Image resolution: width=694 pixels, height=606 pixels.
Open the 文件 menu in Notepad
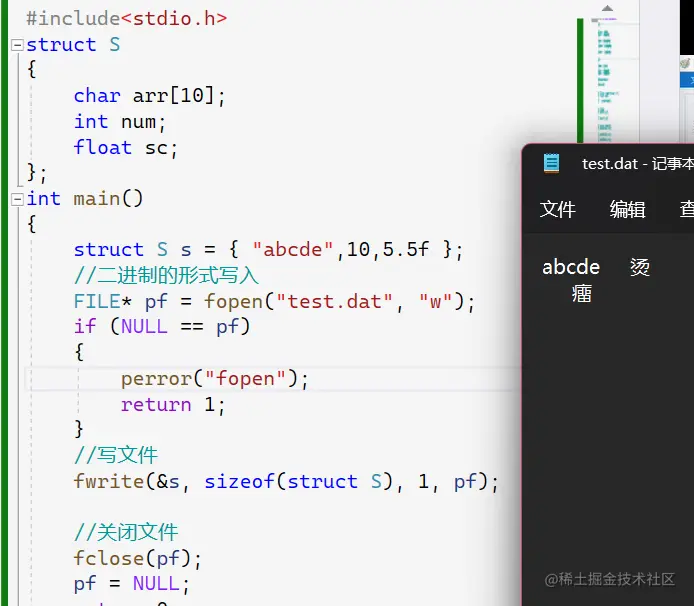(x=557, y=209)
